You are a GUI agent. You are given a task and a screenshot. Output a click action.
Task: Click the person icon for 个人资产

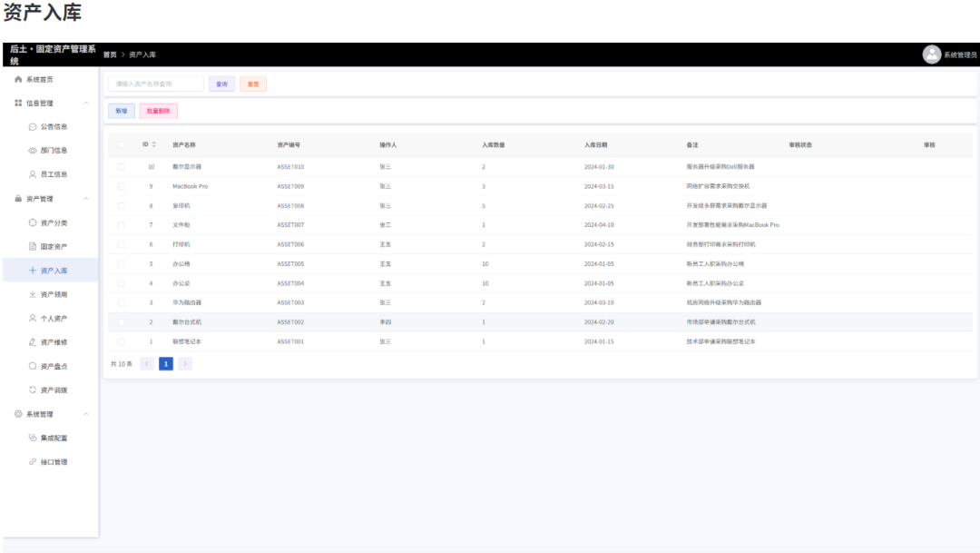[33, 319]
